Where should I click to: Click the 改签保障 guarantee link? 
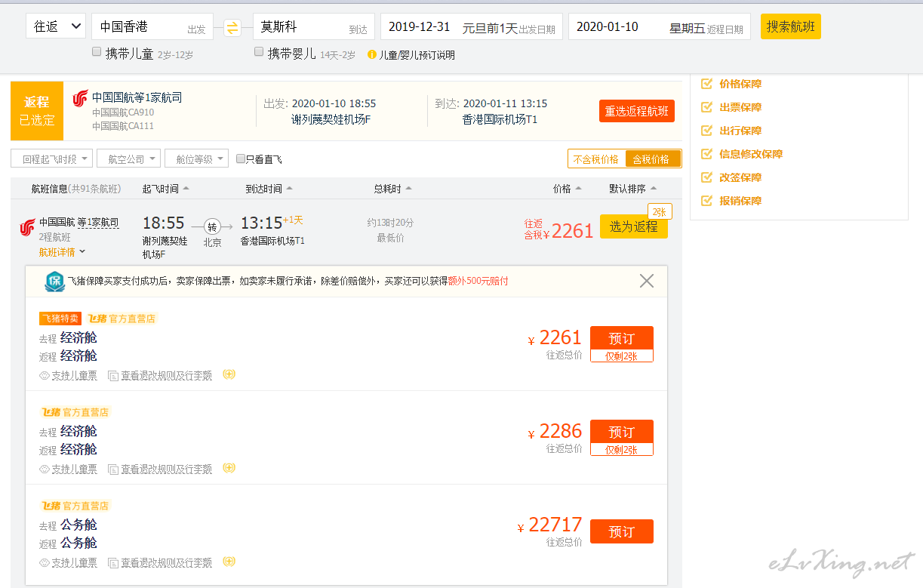(740, 177)
